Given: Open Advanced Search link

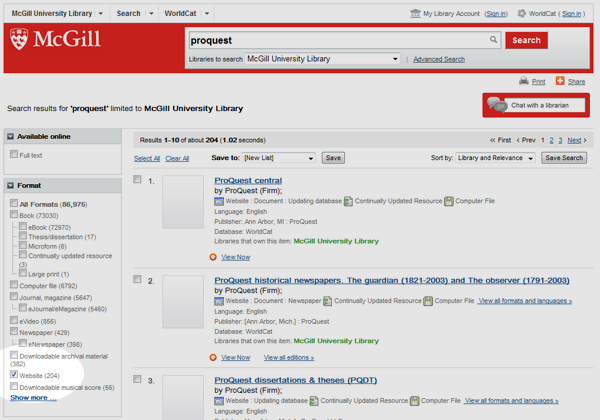Looking at the screenshot, I should click(439, 59).
